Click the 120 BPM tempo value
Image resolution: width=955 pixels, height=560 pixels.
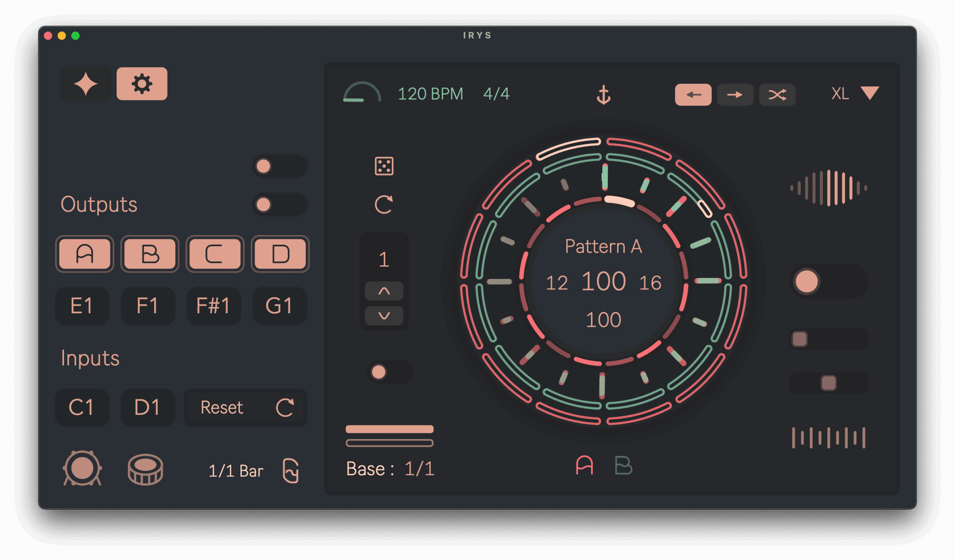click(430, 94)
